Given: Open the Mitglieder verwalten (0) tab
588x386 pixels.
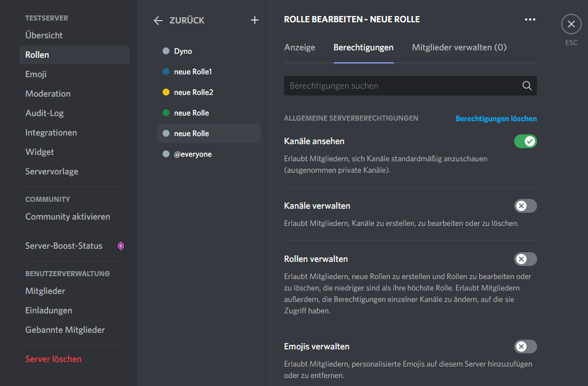Looking at the screenshot, I should pyautogui.click(x=459, y=47).
